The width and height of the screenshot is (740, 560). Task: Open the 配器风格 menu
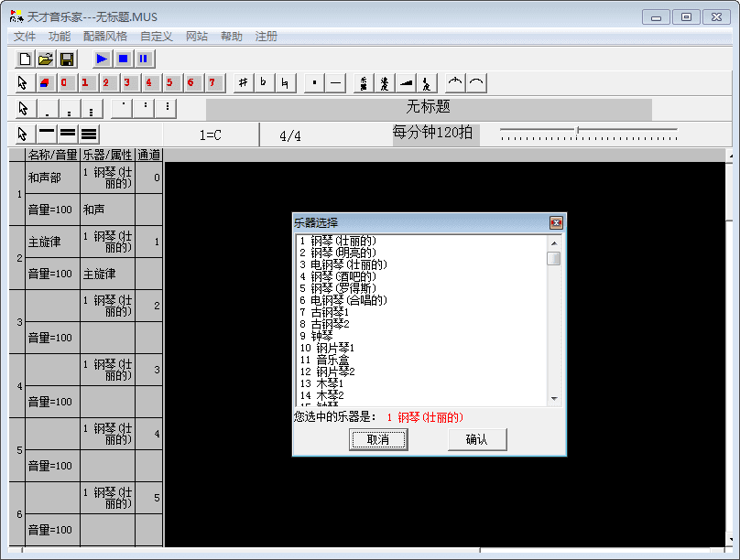105,37
